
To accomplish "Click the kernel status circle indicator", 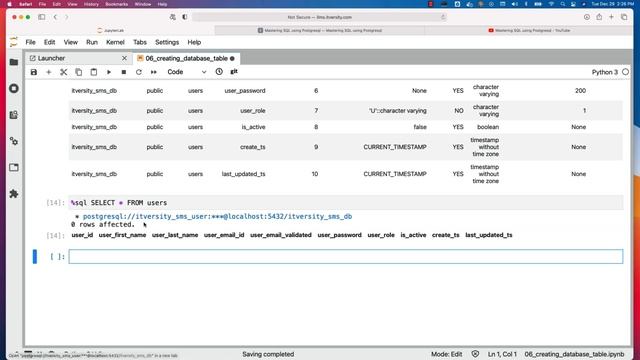I will pyautogui.click(x=625, y=72).
